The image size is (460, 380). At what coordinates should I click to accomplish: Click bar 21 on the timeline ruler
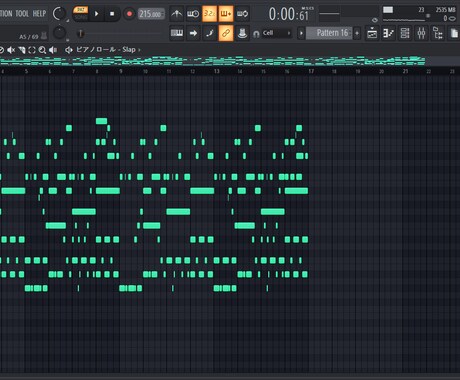[405, 71]
